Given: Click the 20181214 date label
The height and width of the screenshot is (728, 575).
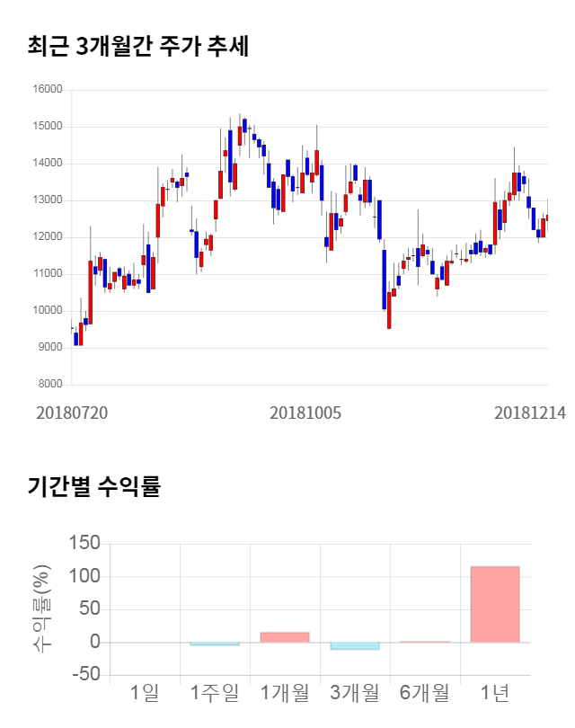Looking at the screenshot, I should click(x=530, y=413).
